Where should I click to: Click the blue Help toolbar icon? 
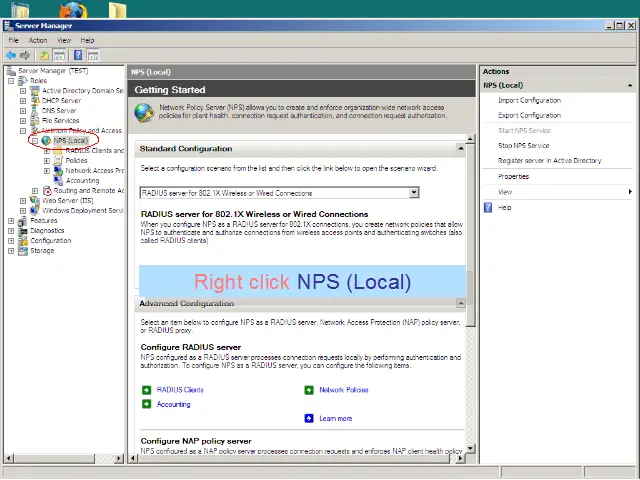78,55
